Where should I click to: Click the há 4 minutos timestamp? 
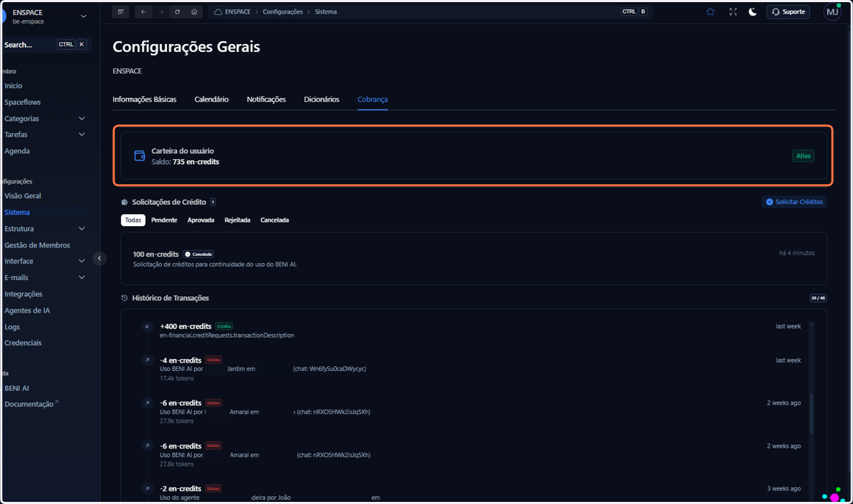(x=797, y=253)
